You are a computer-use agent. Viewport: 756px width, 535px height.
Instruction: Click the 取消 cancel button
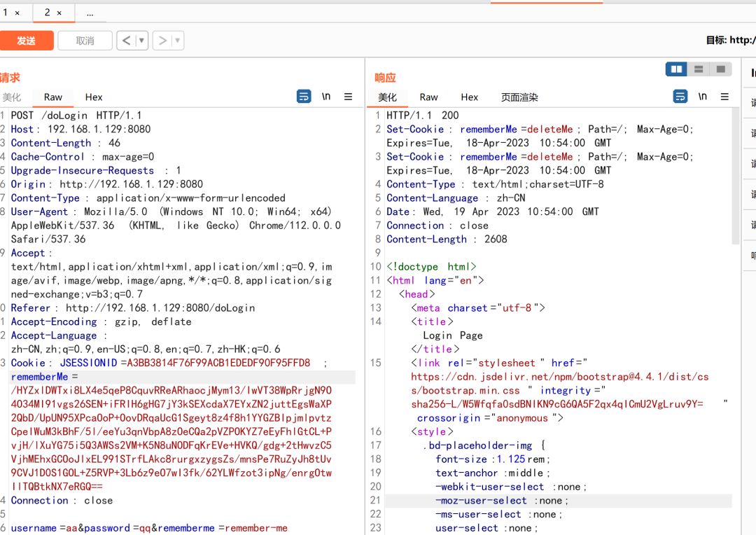pos(85,41)
